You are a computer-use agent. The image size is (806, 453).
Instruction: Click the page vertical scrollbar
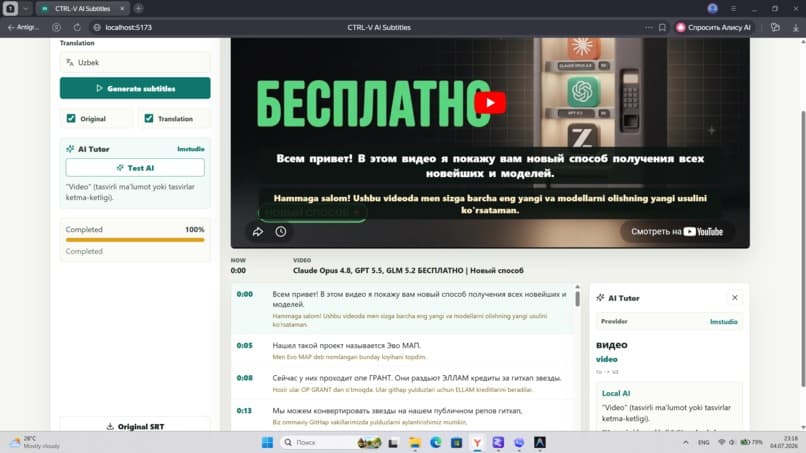(x=803, y=247)
